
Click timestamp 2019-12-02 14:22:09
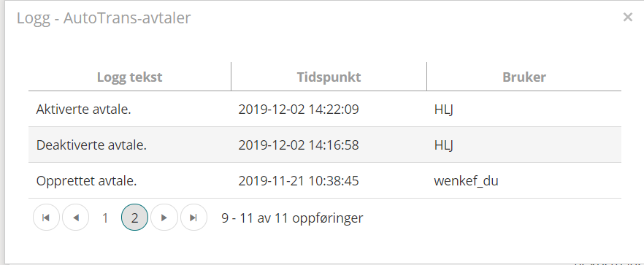tap(299, 110)
